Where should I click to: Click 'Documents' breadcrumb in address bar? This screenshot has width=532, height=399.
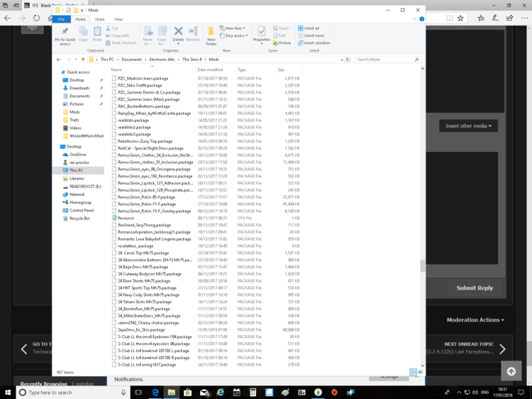132,60
